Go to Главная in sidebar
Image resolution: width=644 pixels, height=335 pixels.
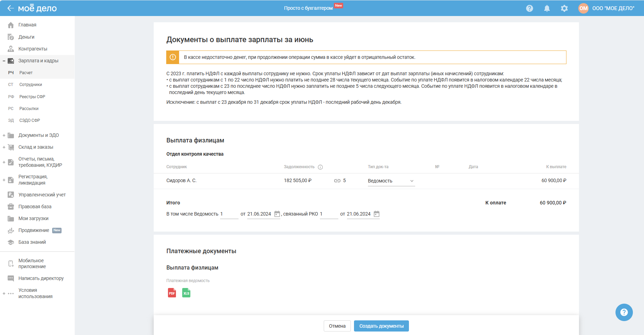(x=27, y=25)
